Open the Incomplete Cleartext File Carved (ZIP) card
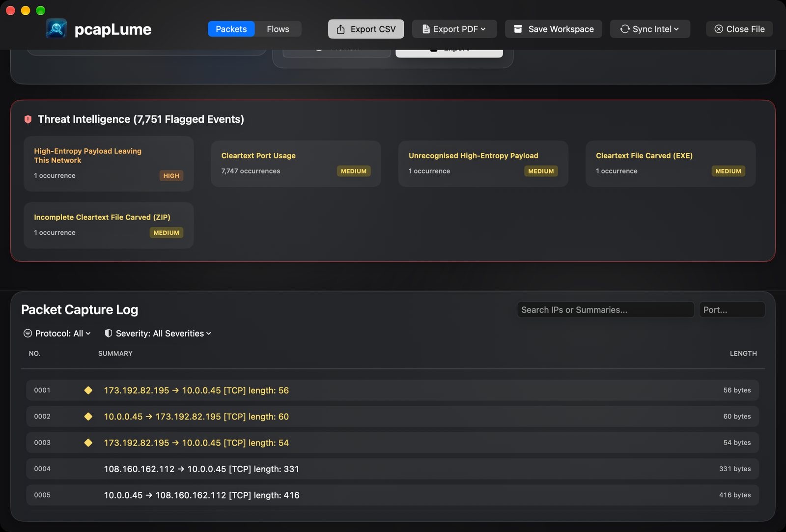Viewport: 786px width, 532px height. coord(109,225)
